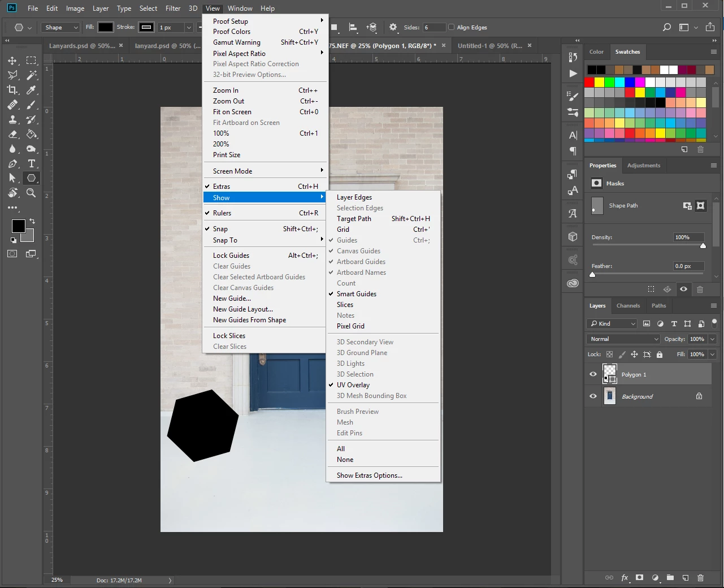Create a new layer icon
This screenshot has width=724, height=588.
point(685,578)
